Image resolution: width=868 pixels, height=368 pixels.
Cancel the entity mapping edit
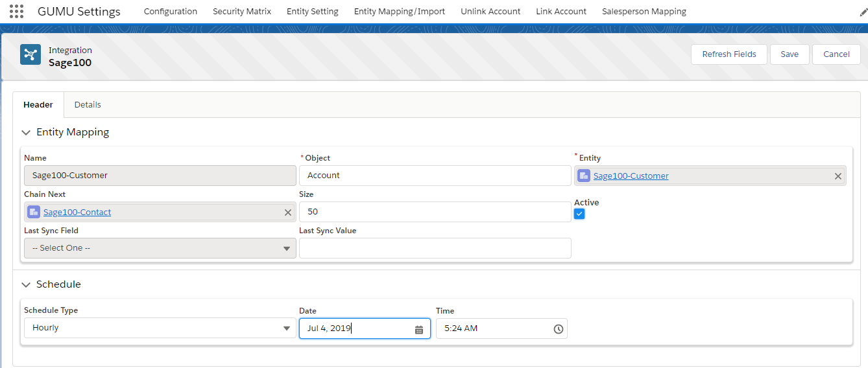836,54
